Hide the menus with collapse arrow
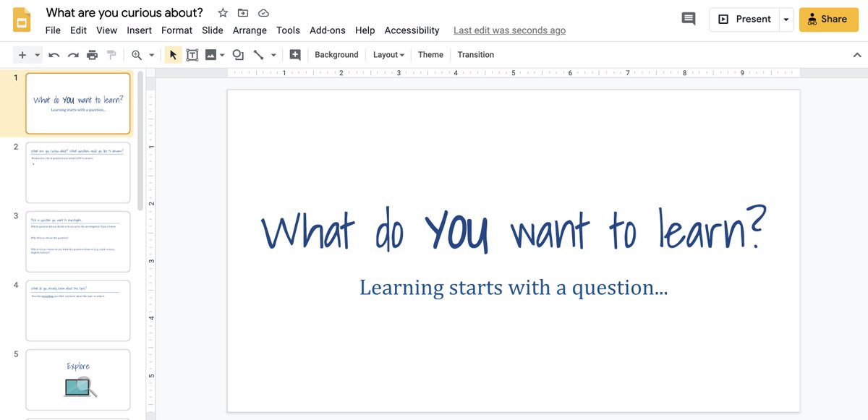 tap(857, 55)
